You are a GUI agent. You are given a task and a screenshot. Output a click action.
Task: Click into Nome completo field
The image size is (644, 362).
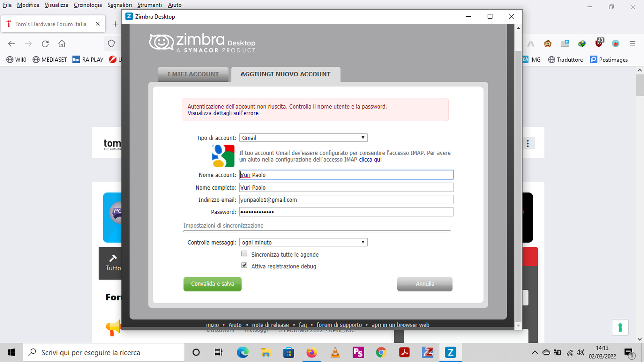click(346, 187)
